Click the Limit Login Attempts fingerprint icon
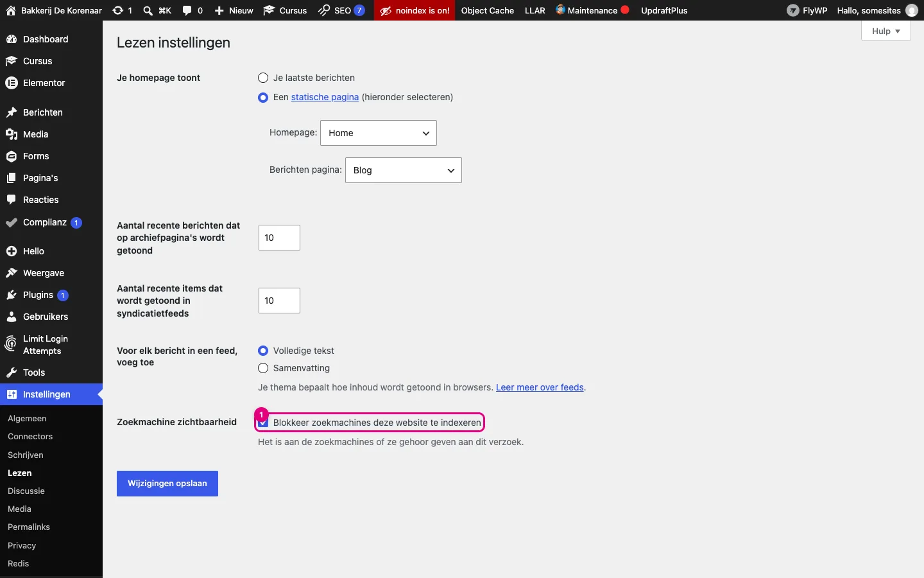Image resolution: width=924 pixels, height=578 pixels. [x=11, y=344]
